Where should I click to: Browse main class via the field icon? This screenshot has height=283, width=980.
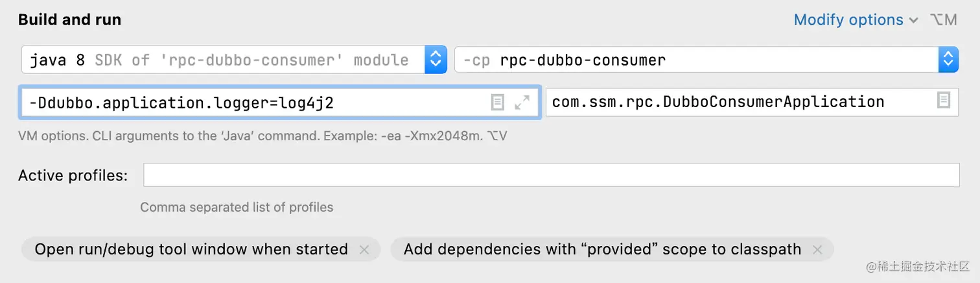pos(944,101)
